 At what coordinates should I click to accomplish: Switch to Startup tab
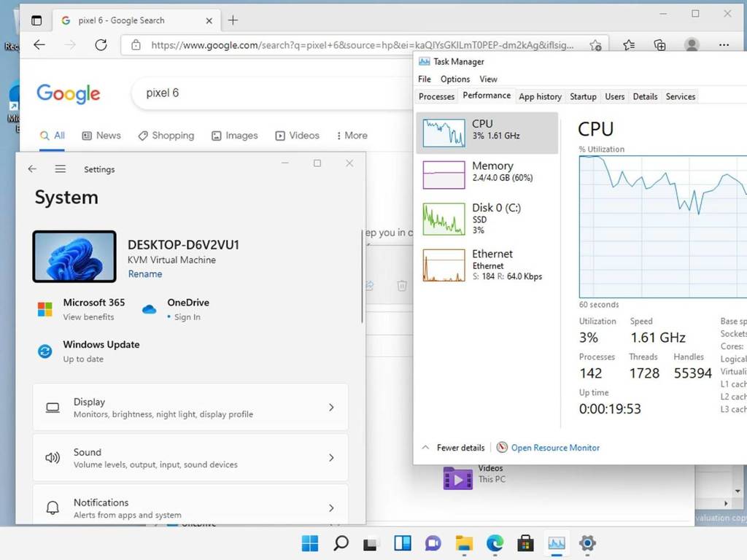[583, 97]
